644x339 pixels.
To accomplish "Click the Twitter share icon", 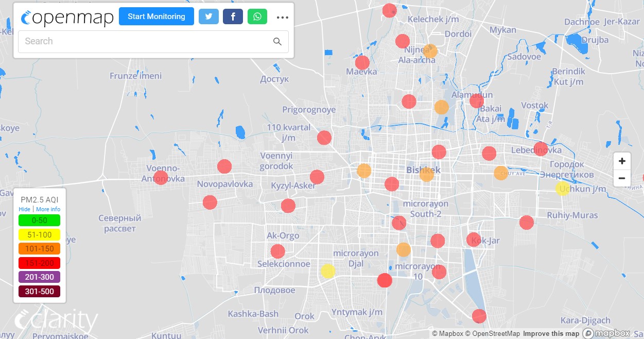I will [208, 16].
